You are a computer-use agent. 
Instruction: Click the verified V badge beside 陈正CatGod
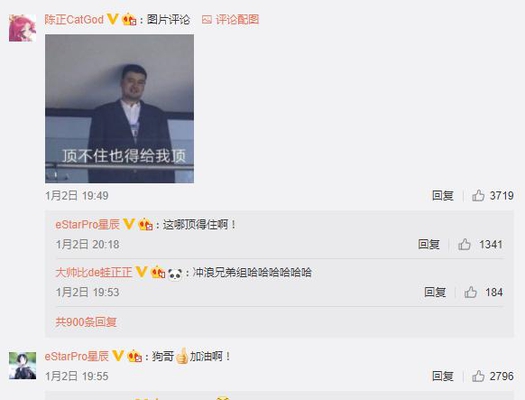[x=112, y=19]
